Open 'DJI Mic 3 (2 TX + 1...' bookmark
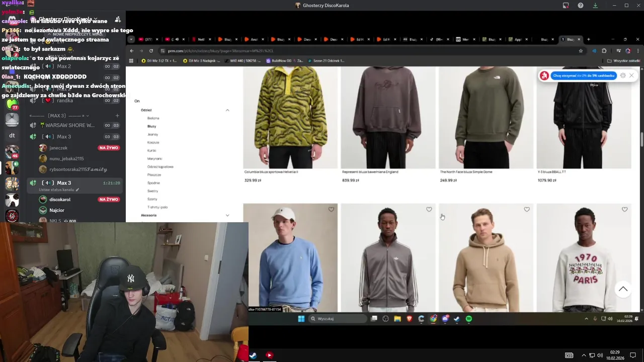 159,61
